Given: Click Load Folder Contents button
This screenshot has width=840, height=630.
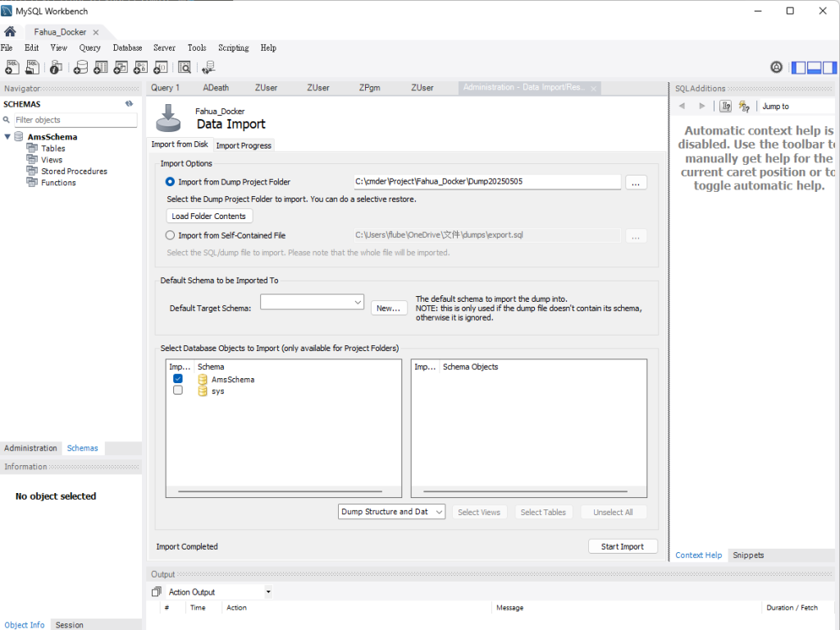Looking at the screenshot, I should 209,216.
